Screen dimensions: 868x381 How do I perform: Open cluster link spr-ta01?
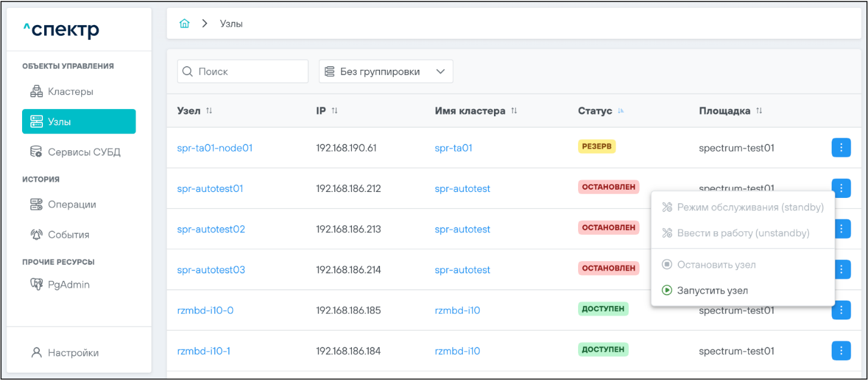tap(453, 148)
